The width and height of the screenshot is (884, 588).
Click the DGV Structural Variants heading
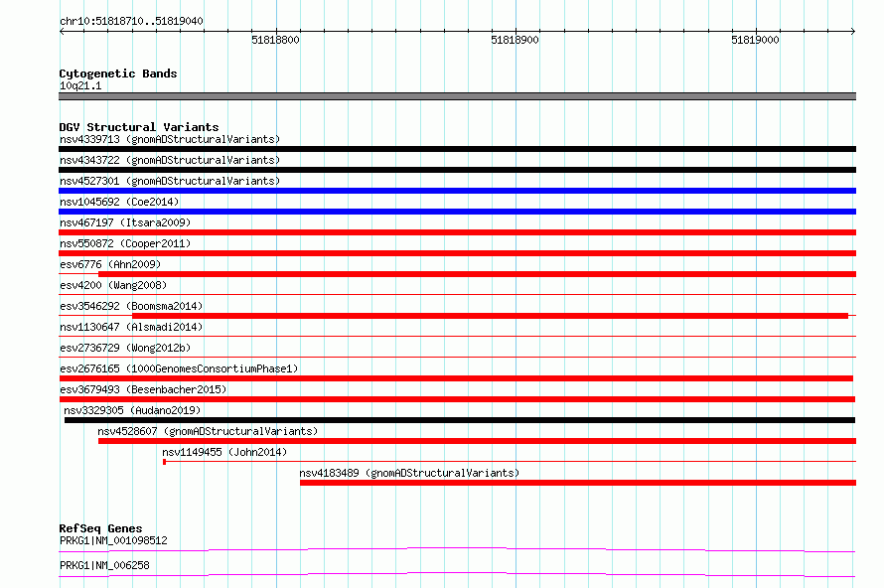(139, 127)
